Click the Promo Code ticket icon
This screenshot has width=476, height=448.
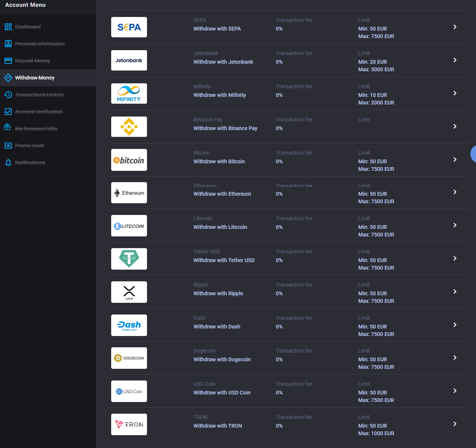(x=8, y=146)
